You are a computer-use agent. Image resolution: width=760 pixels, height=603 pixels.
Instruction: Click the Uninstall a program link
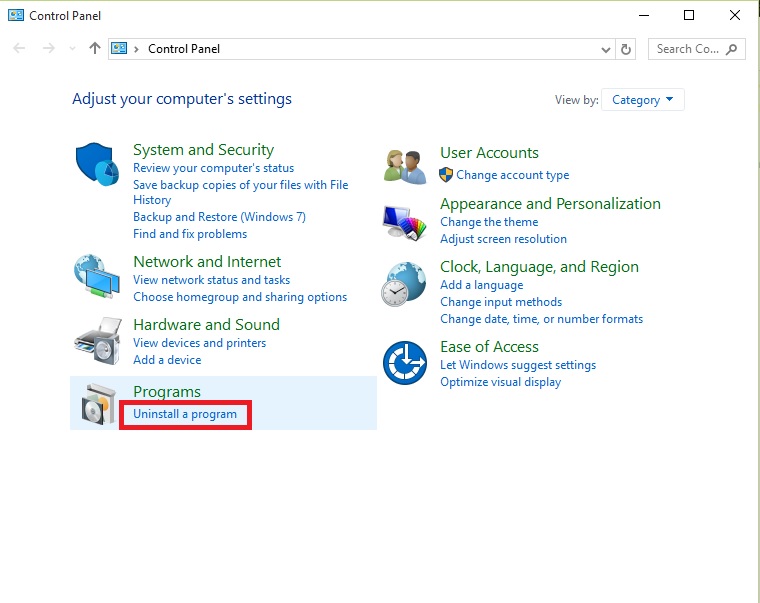185,414
